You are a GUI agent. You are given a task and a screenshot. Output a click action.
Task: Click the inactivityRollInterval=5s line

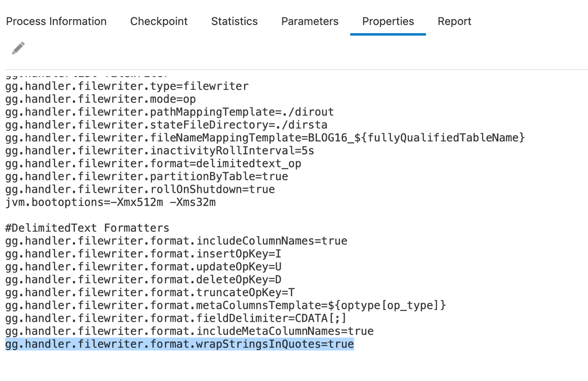[x=160, y=150]
